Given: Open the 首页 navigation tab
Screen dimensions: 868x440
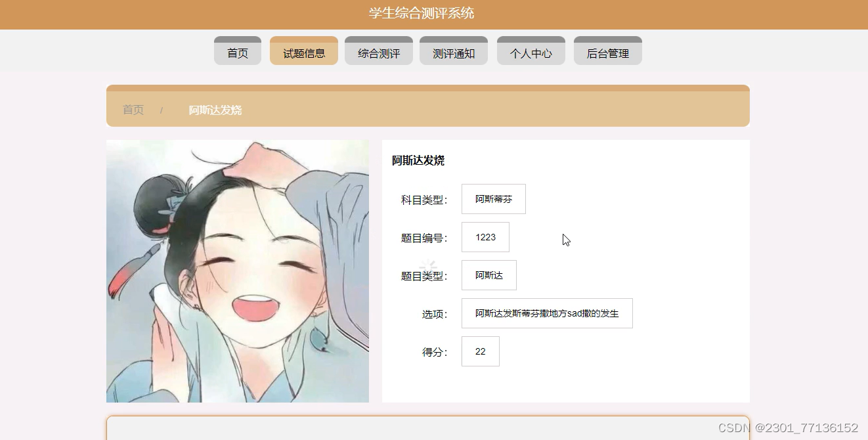Looking at the screenshot, I should pyautogui.click(x=237, y=50).
